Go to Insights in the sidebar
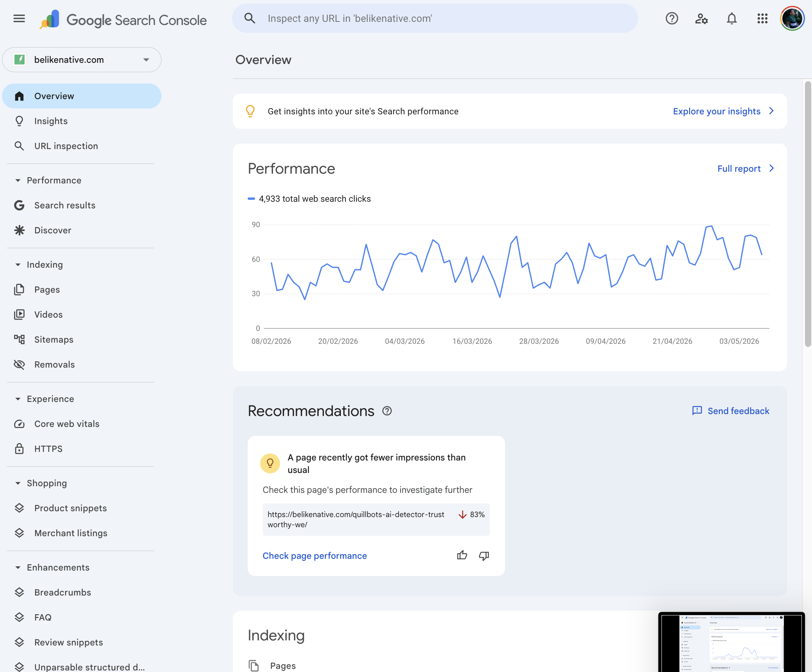The height and width of the screenshot is (672, 812). click(x=82, y=121)
